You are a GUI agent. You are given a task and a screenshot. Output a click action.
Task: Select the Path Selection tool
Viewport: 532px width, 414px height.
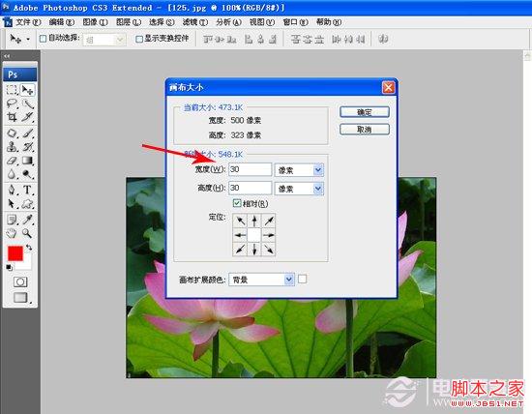(x=12, y=203)
